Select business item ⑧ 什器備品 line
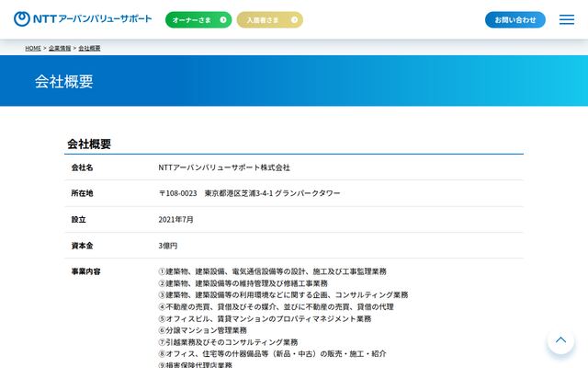The height and width of the screenshot is (368, 588). (272, 353)
